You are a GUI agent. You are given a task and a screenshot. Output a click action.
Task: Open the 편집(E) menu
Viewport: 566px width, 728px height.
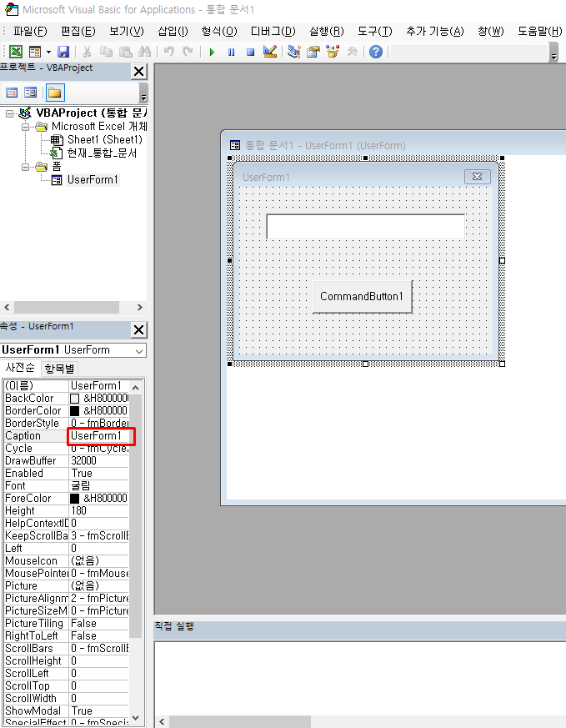78,31
